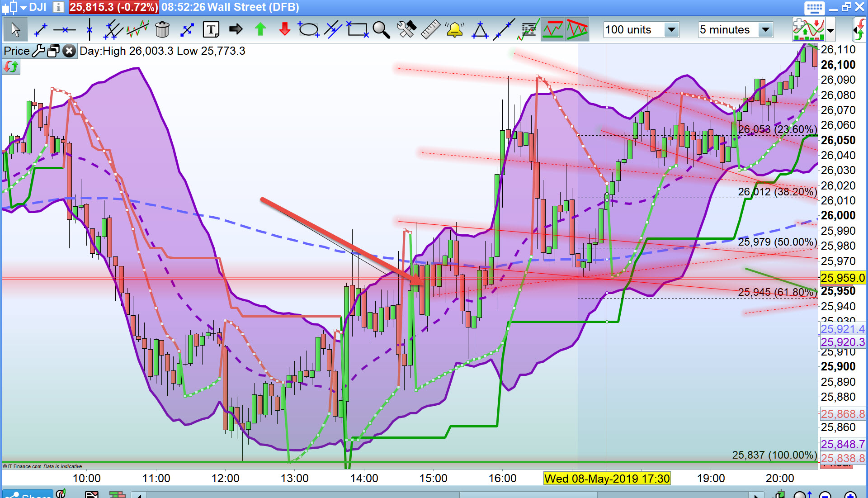Select the arrow cursor tool

pyautogui.click(x=15, y=30)
